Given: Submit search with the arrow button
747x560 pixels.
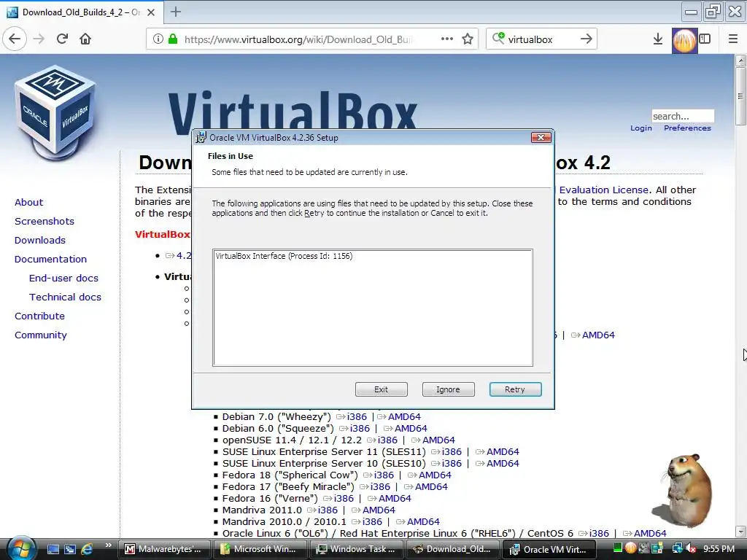Looking at the screenshot, I should point(587,39).
